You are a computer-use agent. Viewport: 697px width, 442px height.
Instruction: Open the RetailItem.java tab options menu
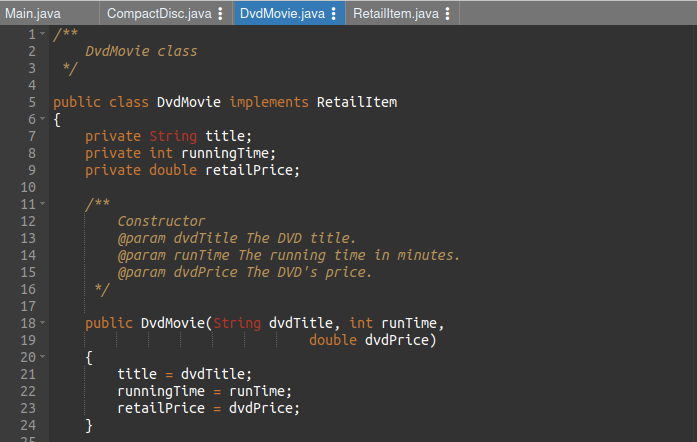(447, 13)
